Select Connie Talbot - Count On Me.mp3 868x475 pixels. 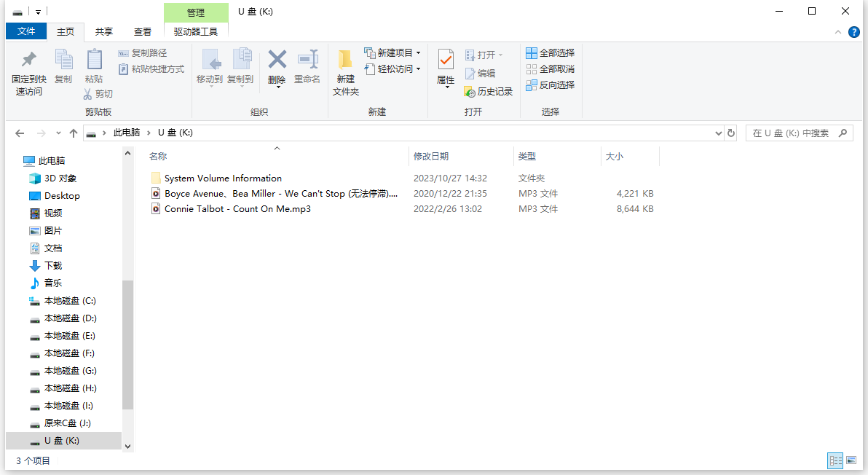point(237,209)
